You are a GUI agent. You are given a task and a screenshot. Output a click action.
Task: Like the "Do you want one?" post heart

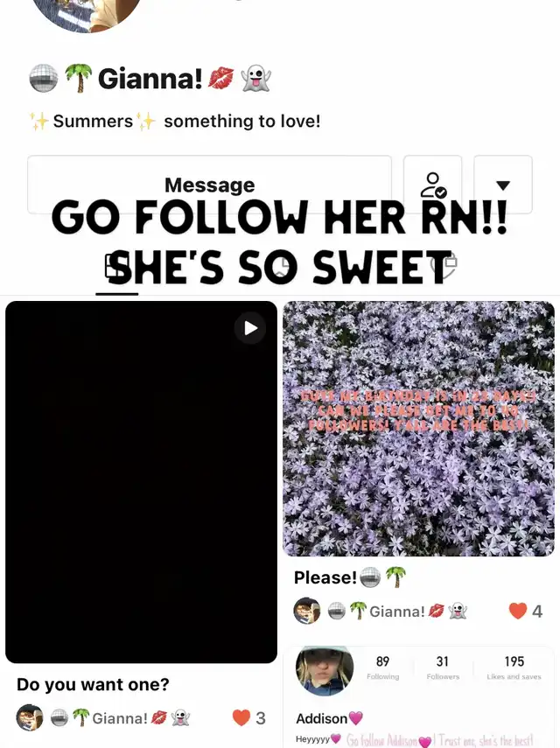(241, 717)
